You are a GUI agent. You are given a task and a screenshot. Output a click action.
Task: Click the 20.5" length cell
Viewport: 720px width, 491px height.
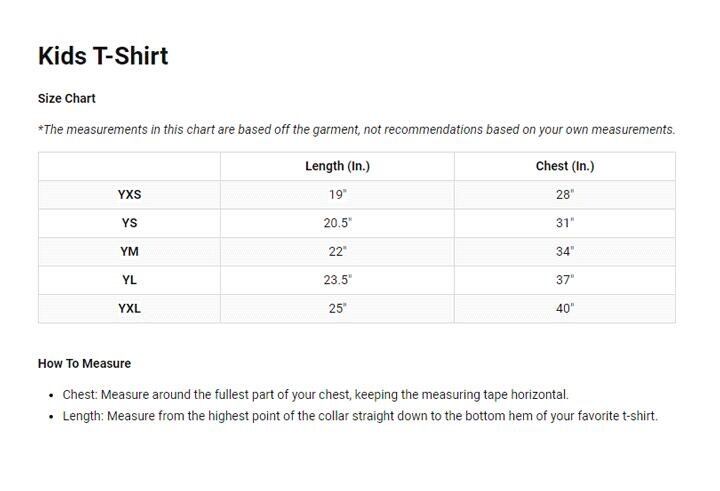337,223
